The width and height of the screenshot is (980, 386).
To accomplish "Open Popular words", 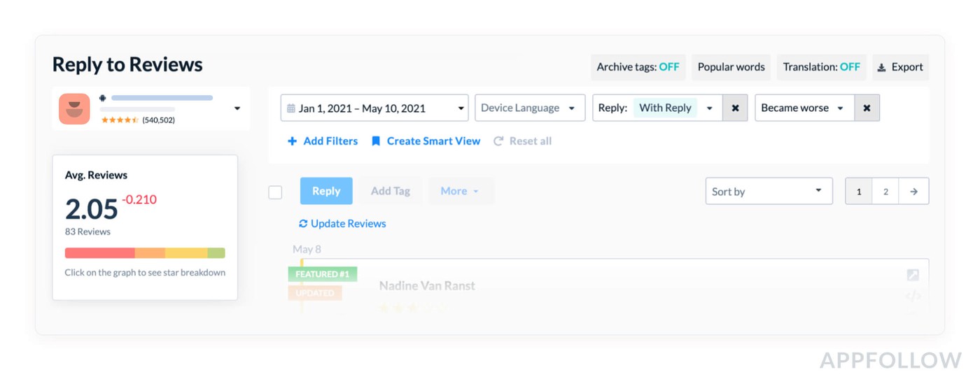I will pyautogui.click(x=731, y=67).
